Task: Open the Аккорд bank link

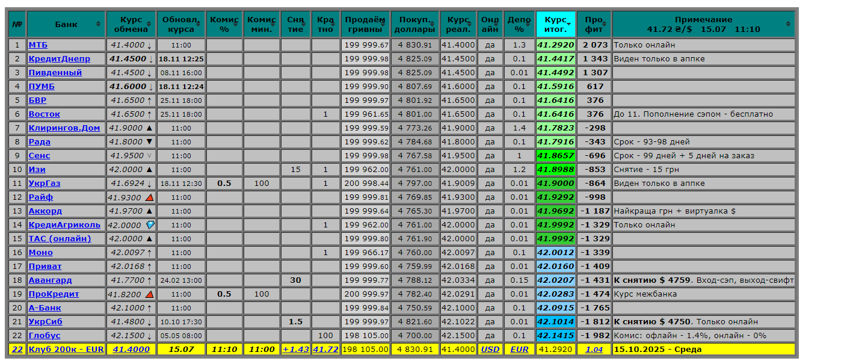Action: tap(45, 211)
